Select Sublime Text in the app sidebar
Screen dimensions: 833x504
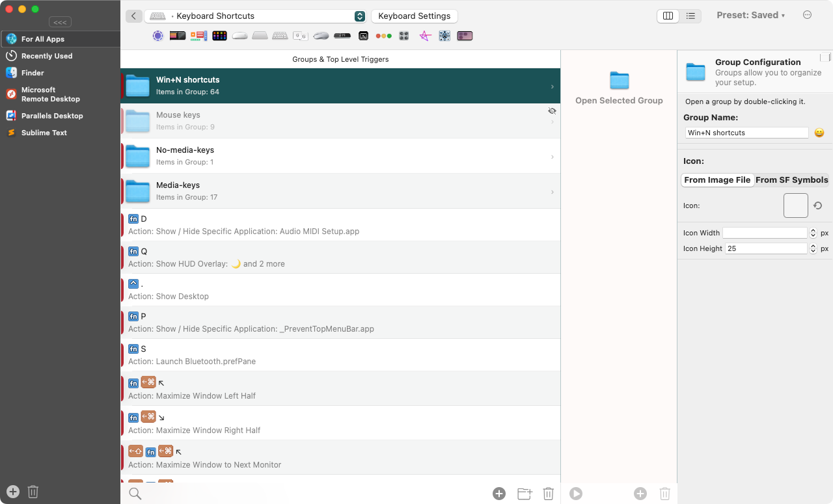point(44,133)
